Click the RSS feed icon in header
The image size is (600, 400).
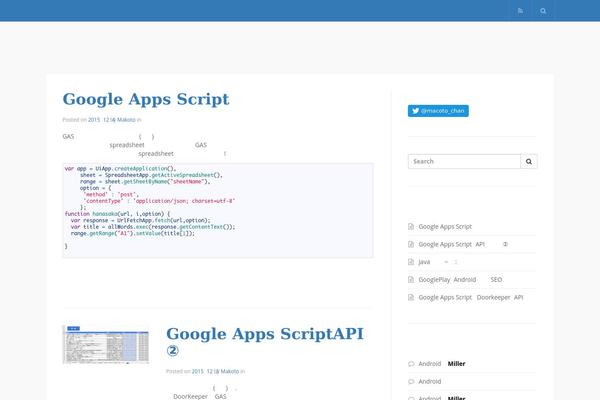(520, 11)
